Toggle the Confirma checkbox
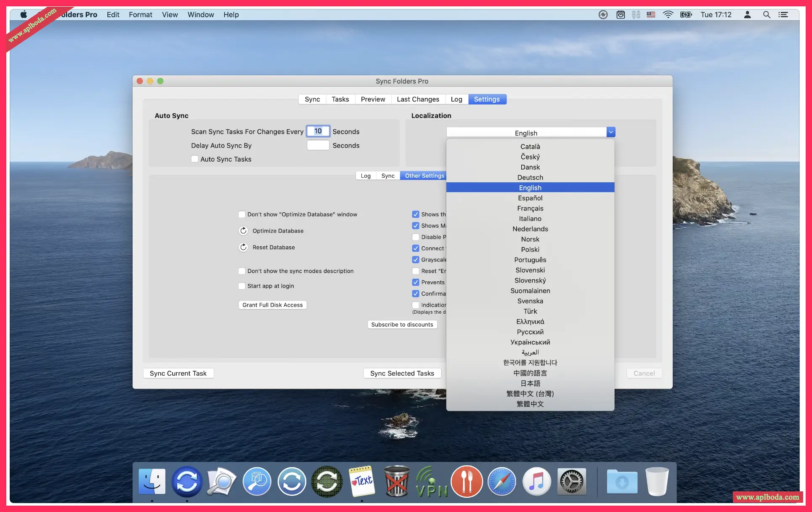This screenshot has height=512, width=812. pos(416,294)
